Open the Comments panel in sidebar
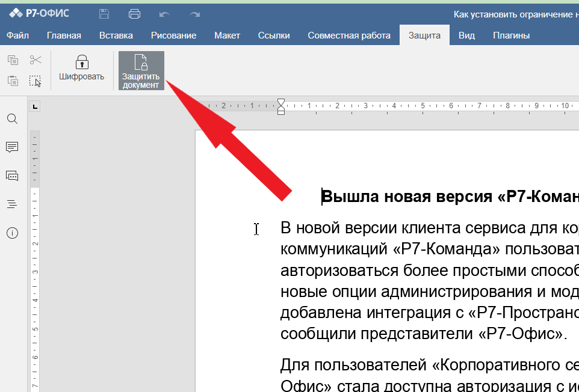 pyautogui.click(x=12, y=147)
